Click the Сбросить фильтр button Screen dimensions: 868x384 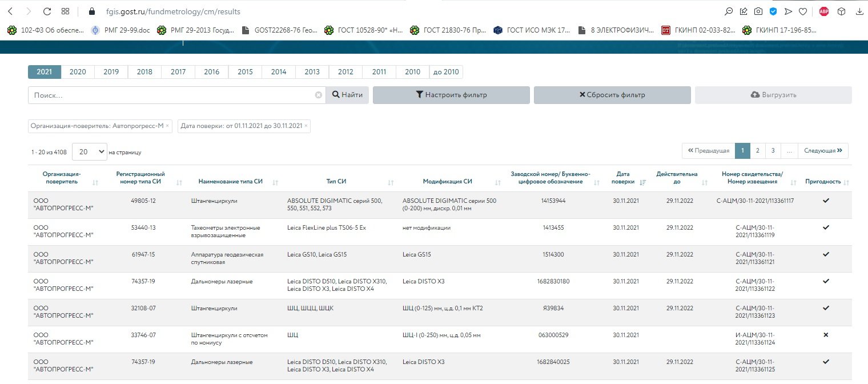(612, 95)
